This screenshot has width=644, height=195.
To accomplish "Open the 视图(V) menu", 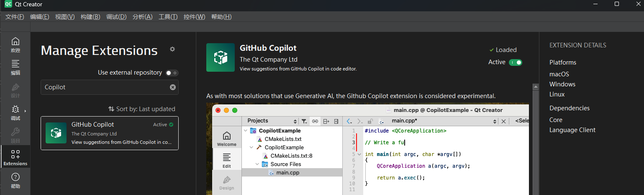I will 65,17.
